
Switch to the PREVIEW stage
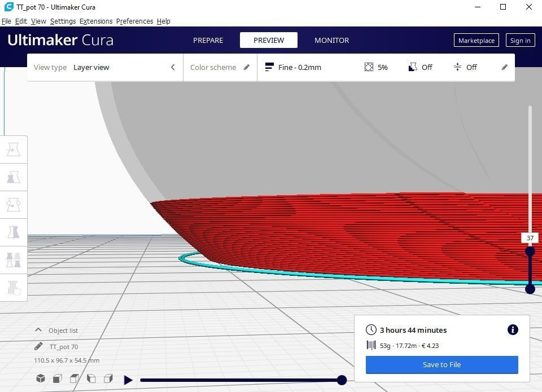269,40
